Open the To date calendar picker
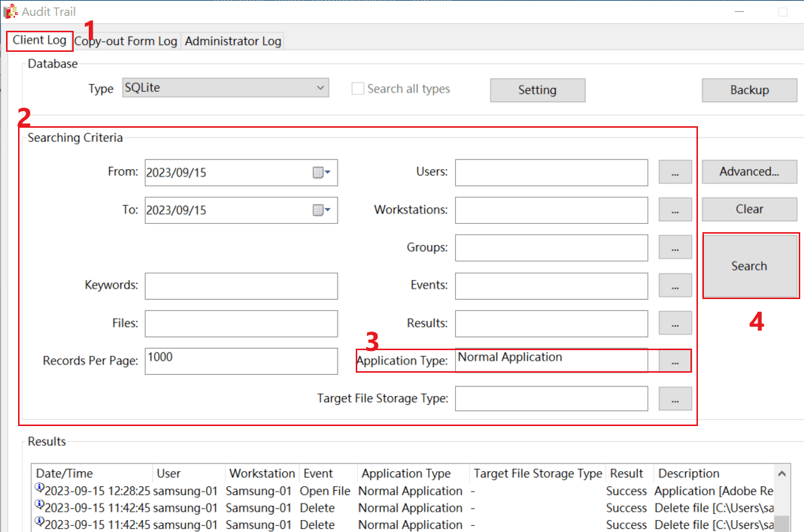The height and width of the screenshot is (532, 804). [x=322, y=210]
